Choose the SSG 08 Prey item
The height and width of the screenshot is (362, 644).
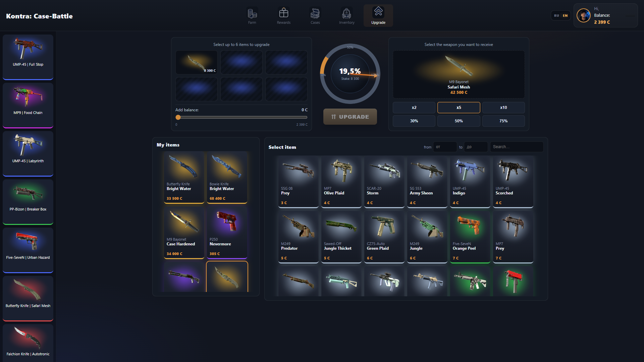pyautogui.click(x=299, y=182)
